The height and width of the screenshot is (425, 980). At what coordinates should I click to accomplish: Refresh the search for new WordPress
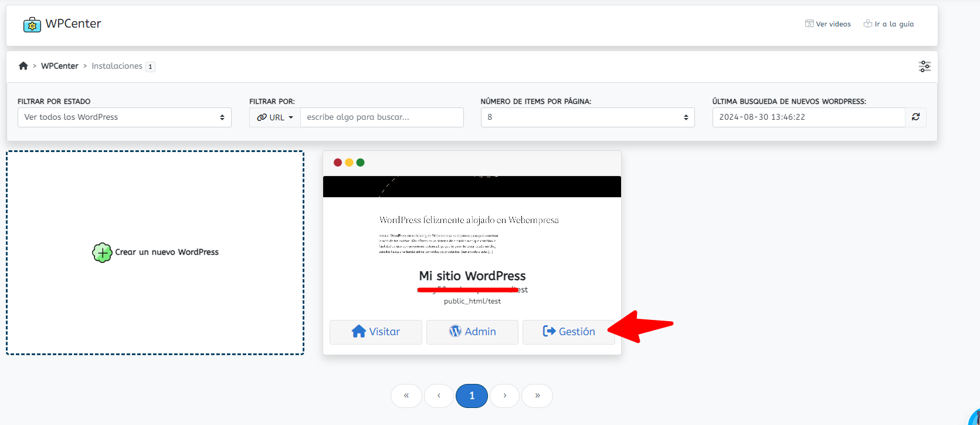click(915, 117)
